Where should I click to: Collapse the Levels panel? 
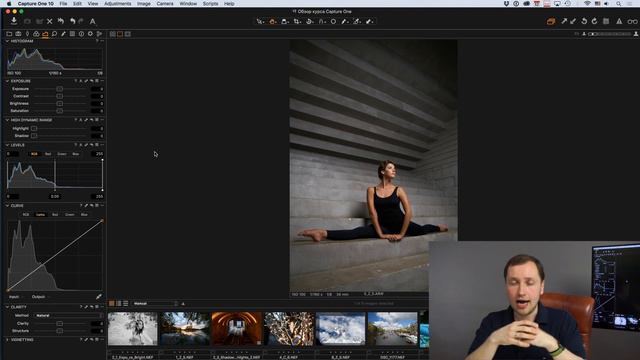(7, 145)
